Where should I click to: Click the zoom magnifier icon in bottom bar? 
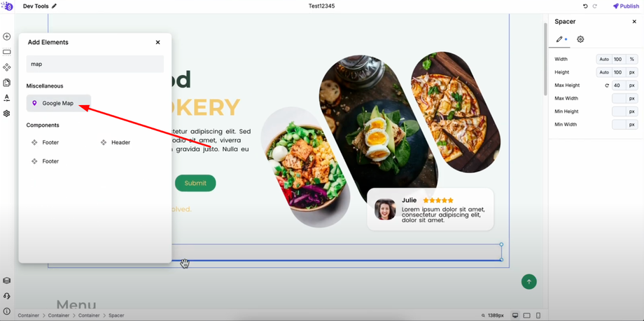(x=484, y=315)
